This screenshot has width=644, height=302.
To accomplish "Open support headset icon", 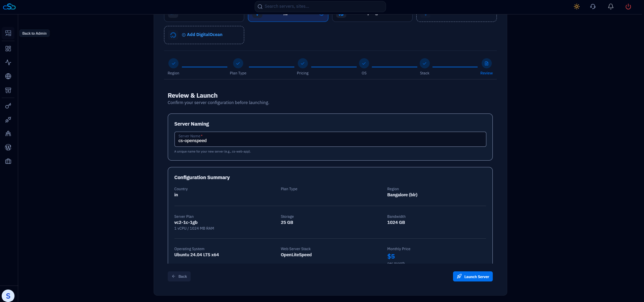I will [x=593, y=6].
